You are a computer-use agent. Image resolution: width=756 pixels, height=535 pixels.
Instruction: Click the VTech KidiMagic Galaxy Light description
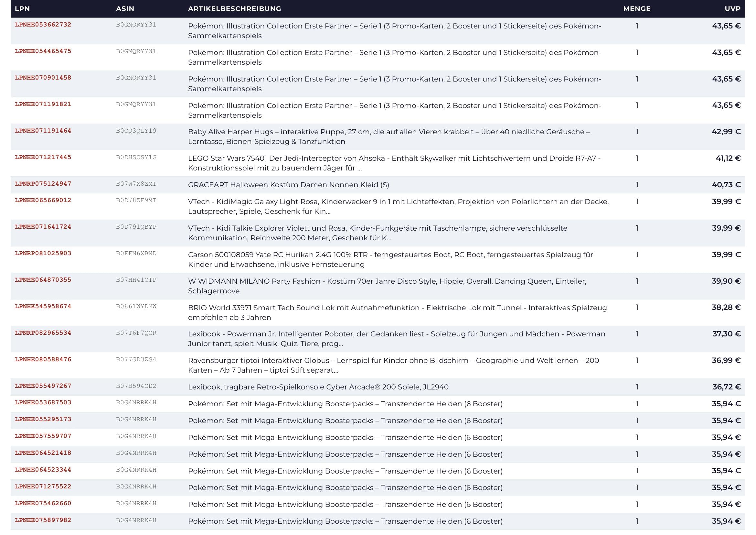click(x=399, y=206)
